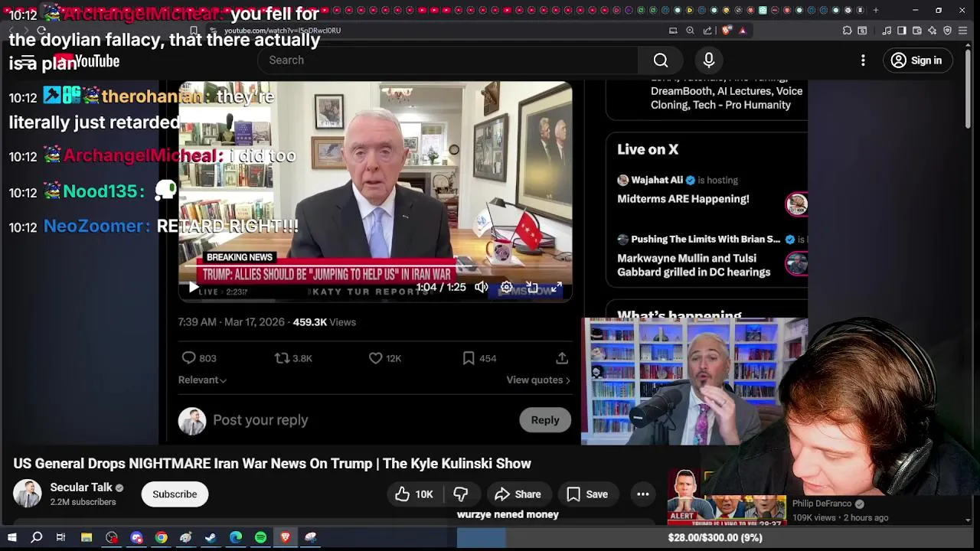This screenshot has width=980, height=551.
Task: Launch Spotify from the taskbar
Action: 260,538
